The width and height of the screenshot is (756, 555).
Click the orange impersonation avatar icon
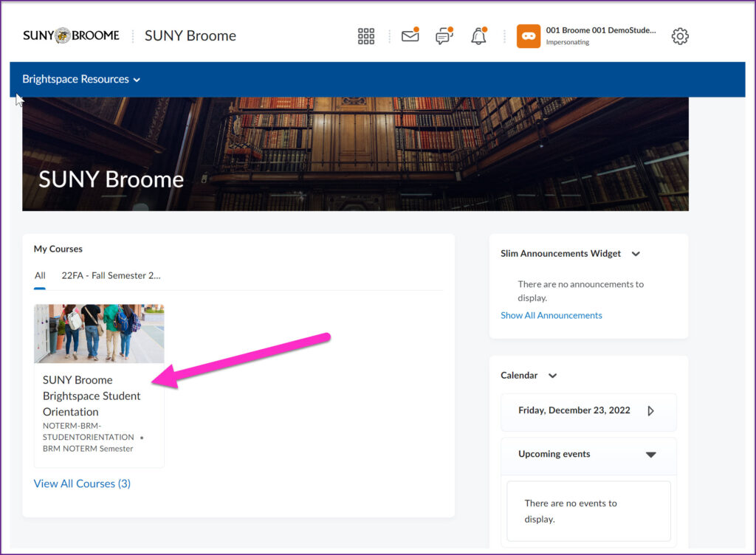[529, 36]
